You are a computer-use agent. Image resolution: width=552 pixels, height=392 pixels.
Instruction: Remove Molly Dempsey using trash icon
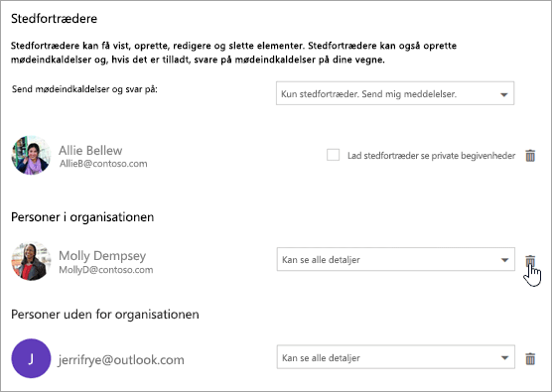coord(530,261)
